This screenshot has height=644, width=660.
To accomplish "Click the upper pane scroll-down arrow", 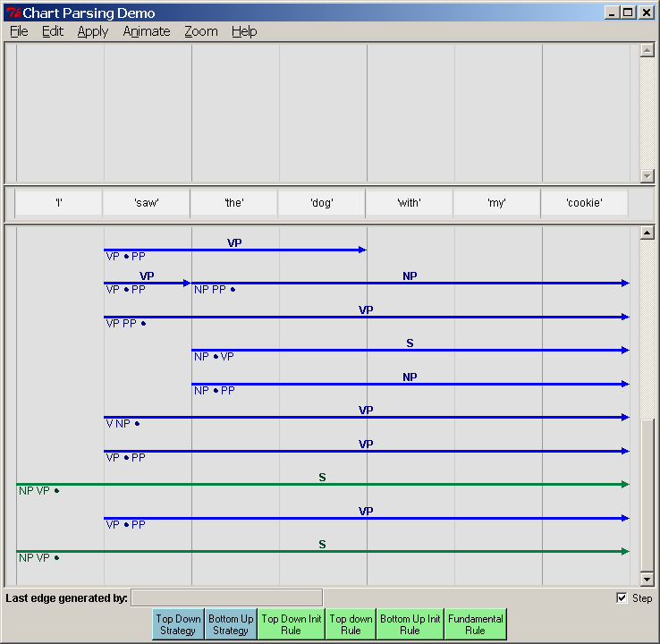I will [x=647, y=176].
